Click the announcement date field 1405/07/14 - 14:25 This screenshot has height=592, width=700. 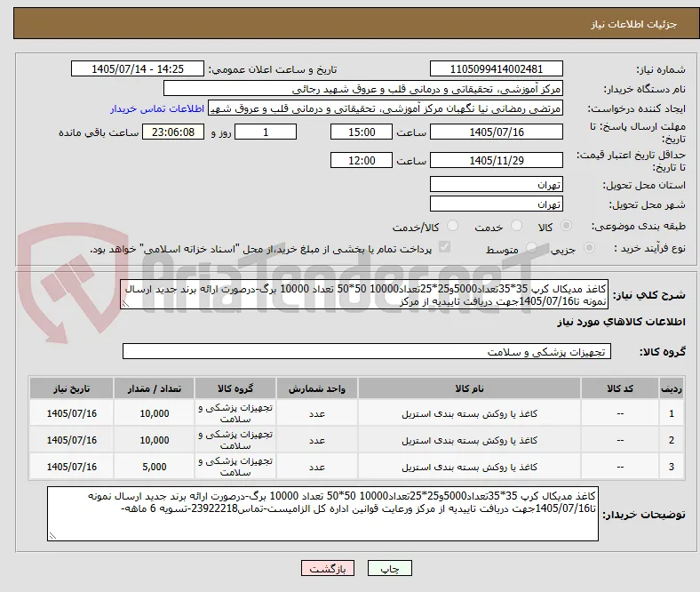(x=138, y=68)
